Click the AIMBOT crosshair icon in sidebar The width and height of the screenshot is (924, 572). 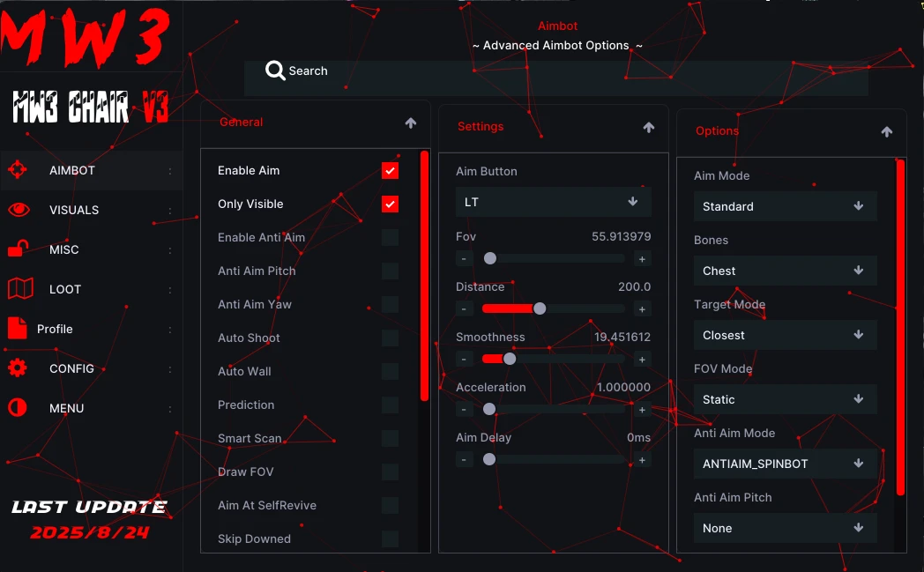point(18,169)
